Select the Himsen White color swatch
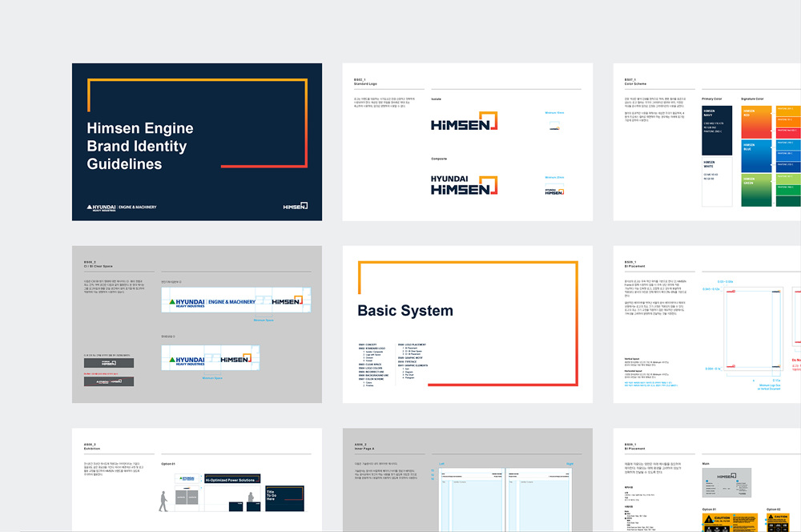This screenshot has height=532, width=801. (x=716, y=181)
